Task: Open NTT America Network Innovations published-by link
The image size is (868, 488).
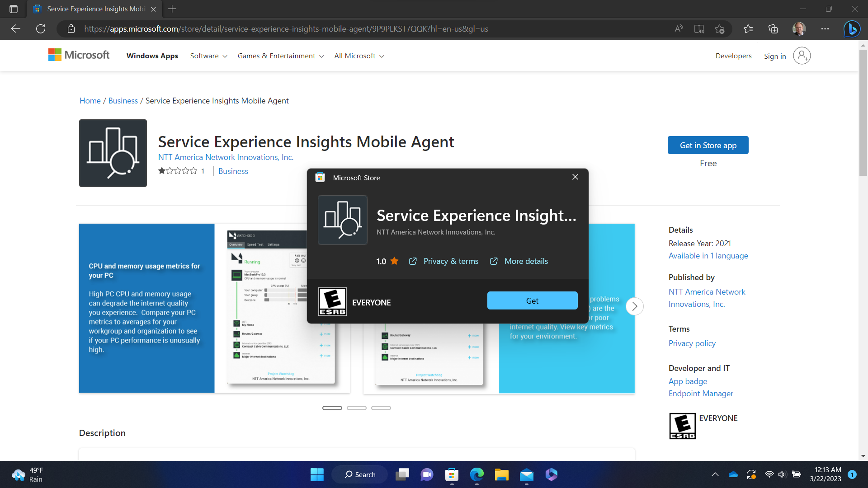Action: coord(707,298)
